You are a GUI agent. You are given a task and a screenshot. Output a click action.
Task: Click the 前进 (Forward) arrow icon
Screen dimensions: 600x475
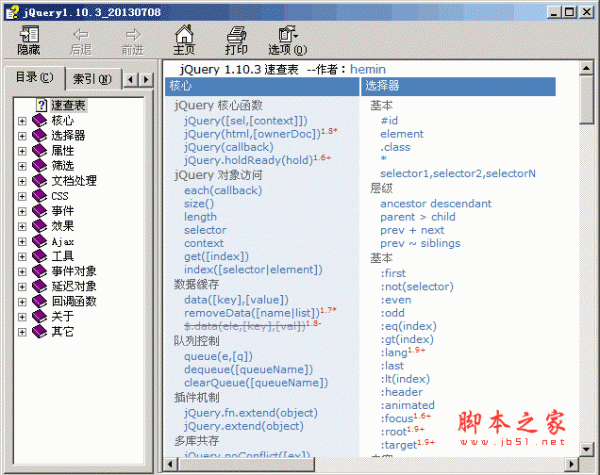133,34
